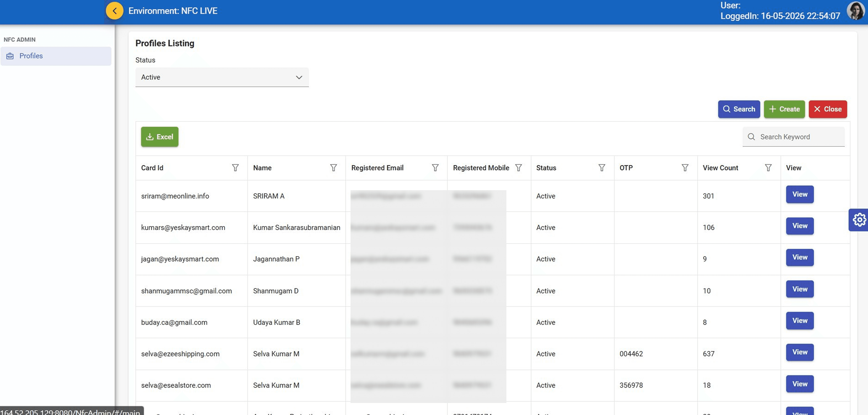Screen dimensions: 868x415
Task: Select the buday.ca@gmail.com card id
Action: click(x=174, y=322)
